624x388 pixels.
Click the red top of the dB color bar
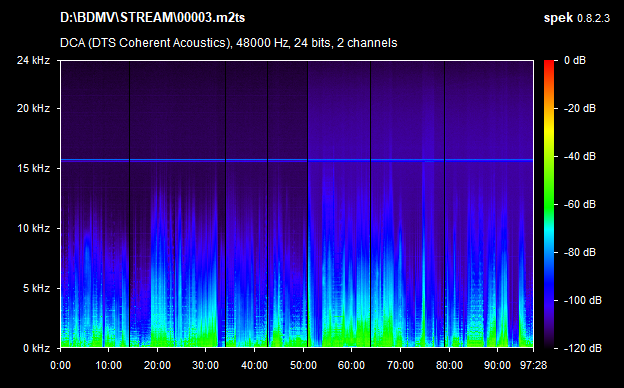pos(549,64)
